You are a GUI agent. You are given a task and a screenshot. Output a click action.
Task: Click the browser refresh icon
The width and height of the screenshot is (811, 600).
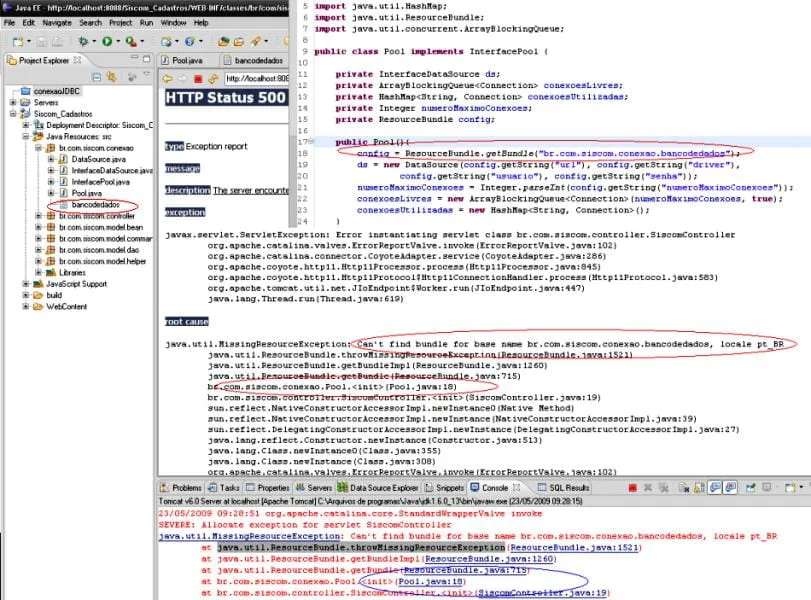click(213, 79)
